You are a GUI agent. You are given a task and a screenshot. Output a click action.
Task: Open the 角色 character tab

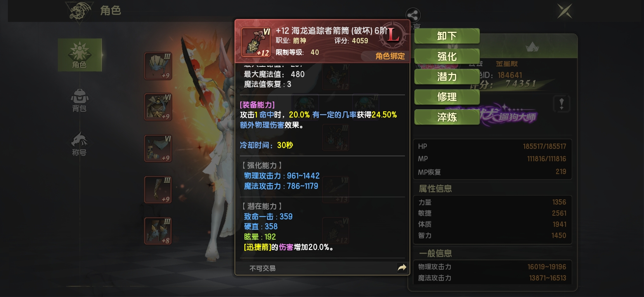(80, 55)
